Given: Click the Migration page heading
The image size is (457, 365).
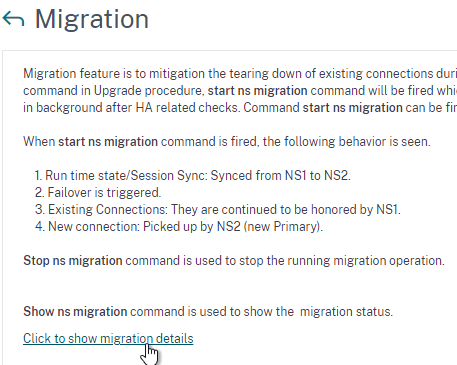Looking at the screenshot, I should point(92,19).
